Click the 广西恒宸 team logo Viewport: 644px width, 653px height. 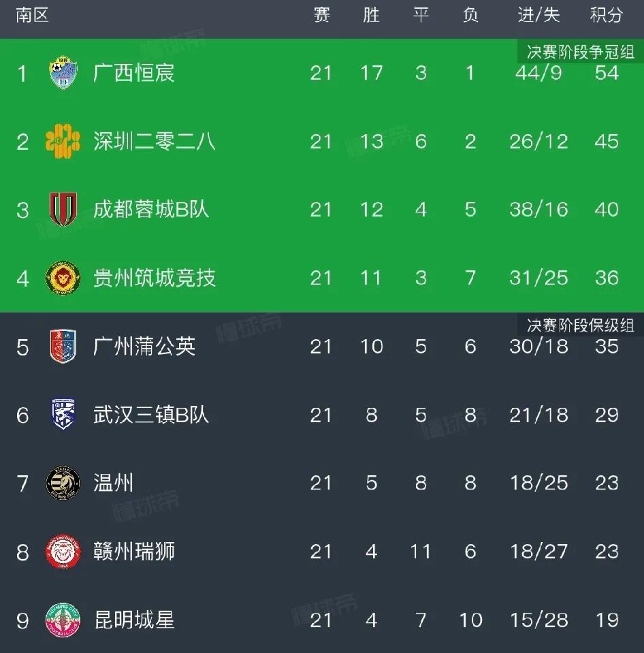coord(63,74)
